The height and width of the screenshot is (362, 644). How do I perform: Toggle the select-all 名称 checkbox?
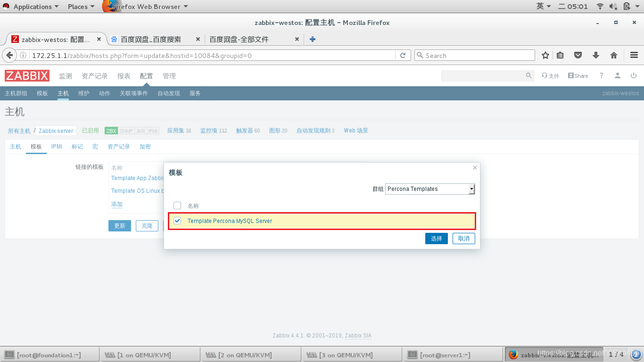tap(177, 206)
